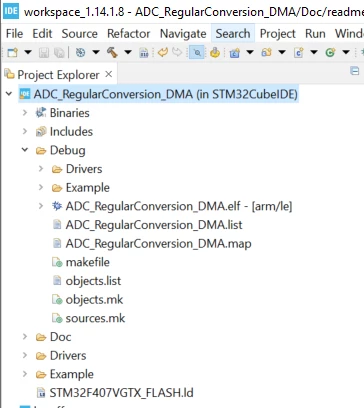Screen dimensions: 364x408
Task: Click the Binaries node icon
Action: click(41, 113)
